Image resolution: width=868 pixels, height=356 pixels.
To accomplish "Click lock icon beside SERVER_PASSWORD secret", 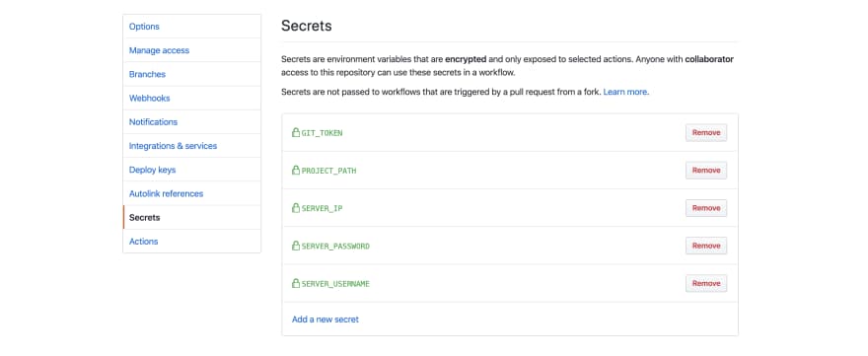I will [296, 246].
